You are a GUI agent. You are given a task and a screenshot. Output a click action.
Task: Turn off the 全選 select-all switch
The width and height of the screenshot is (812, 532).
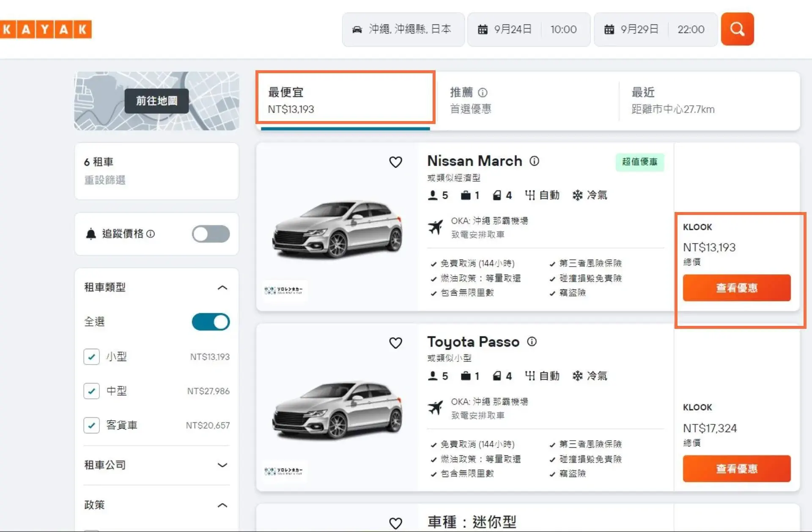pos(210,322)
